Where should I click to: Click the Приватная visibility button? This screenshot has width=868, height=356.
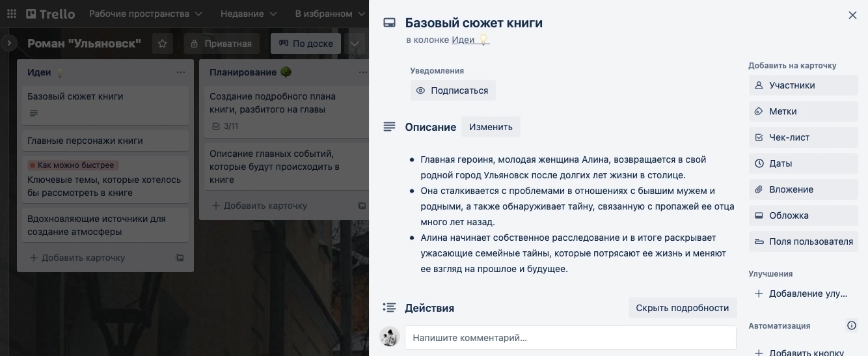tap(222, 44)
